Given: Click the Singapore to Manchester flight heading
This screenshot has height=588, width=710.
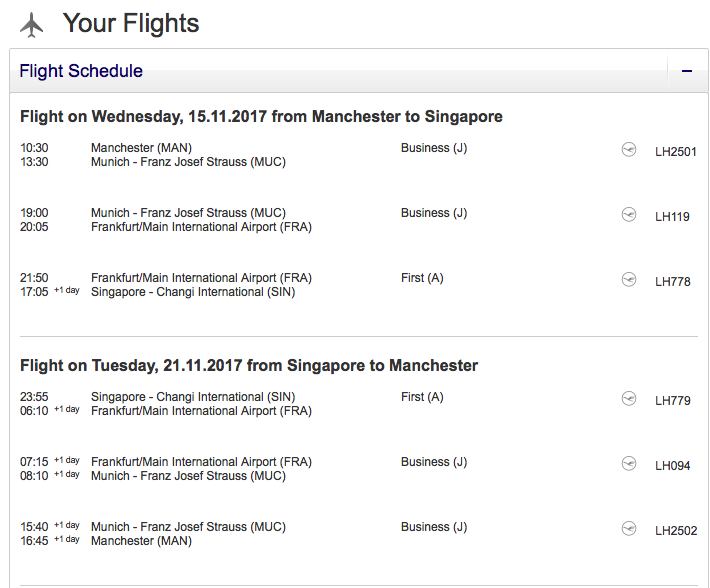Looking at the screenshot, I should click(249, 366).
